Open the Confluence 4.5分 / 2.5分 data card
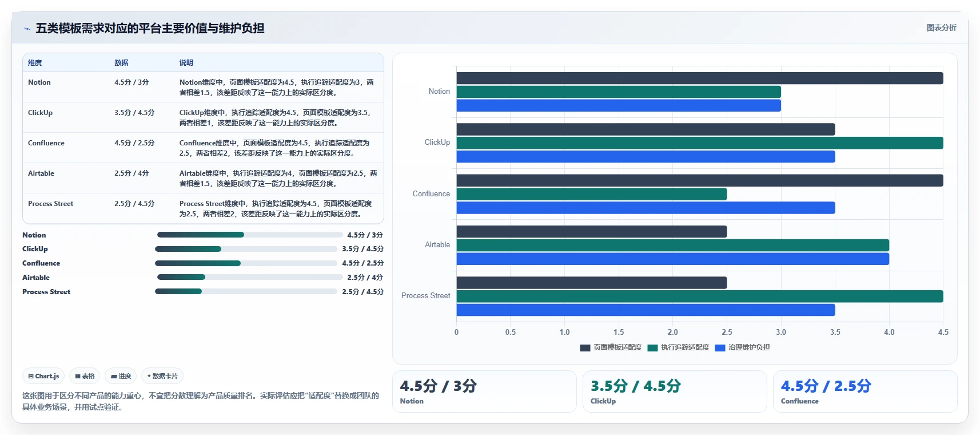 (865, 391)
